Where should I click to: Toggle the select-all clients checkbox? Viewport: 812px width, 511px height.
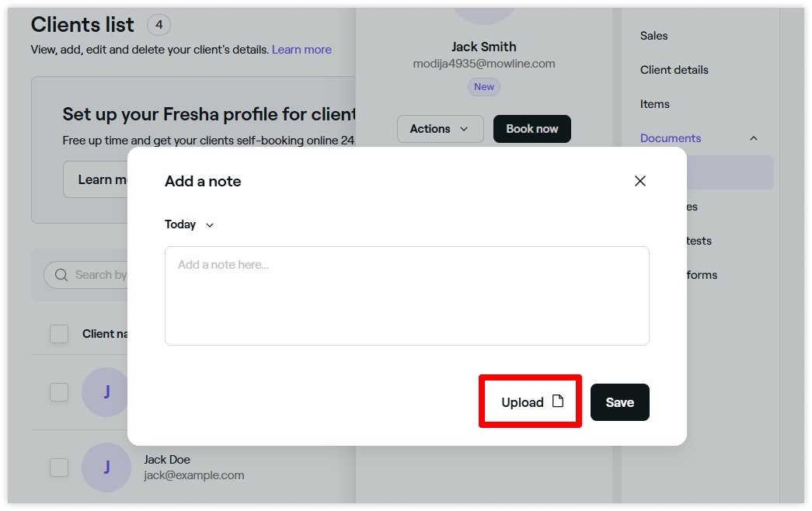(x=59, y=334)
